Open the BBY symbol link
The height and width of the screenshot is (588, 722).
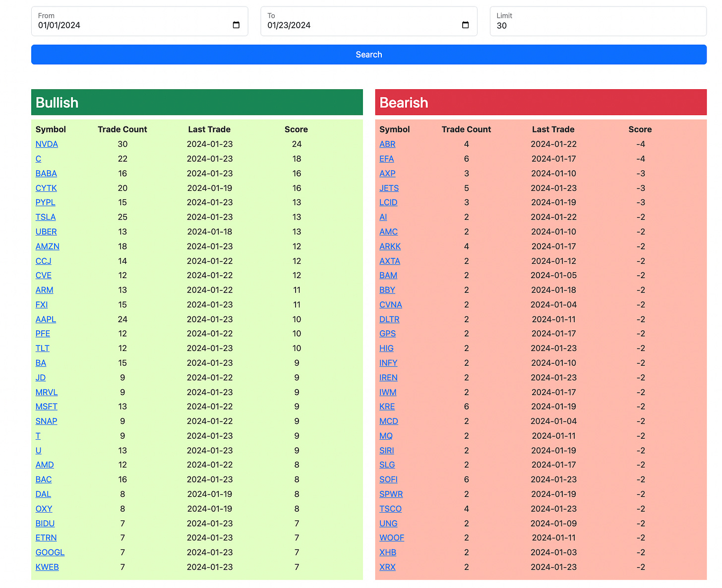[x=387, y=290]
